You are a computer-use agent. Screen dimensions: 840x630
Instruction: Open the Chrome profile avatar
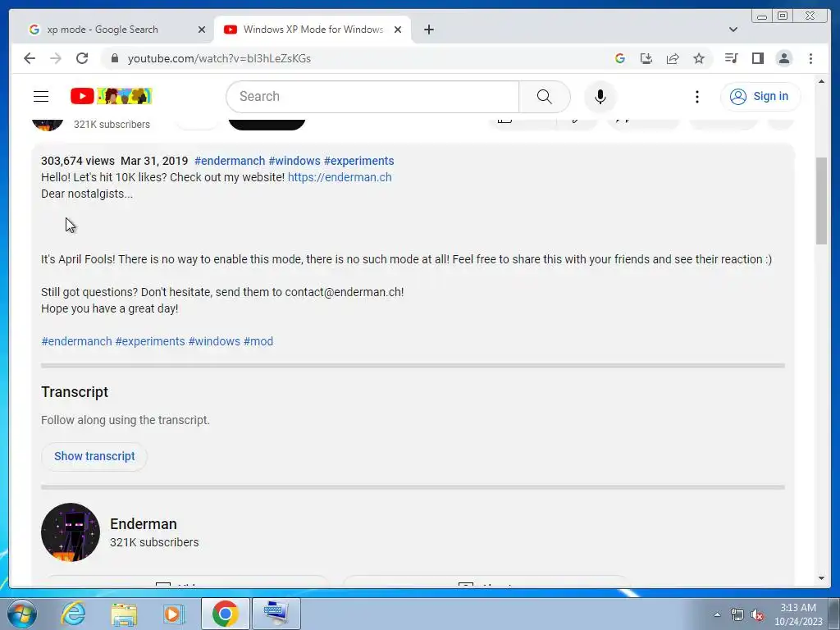click(783, 58)
